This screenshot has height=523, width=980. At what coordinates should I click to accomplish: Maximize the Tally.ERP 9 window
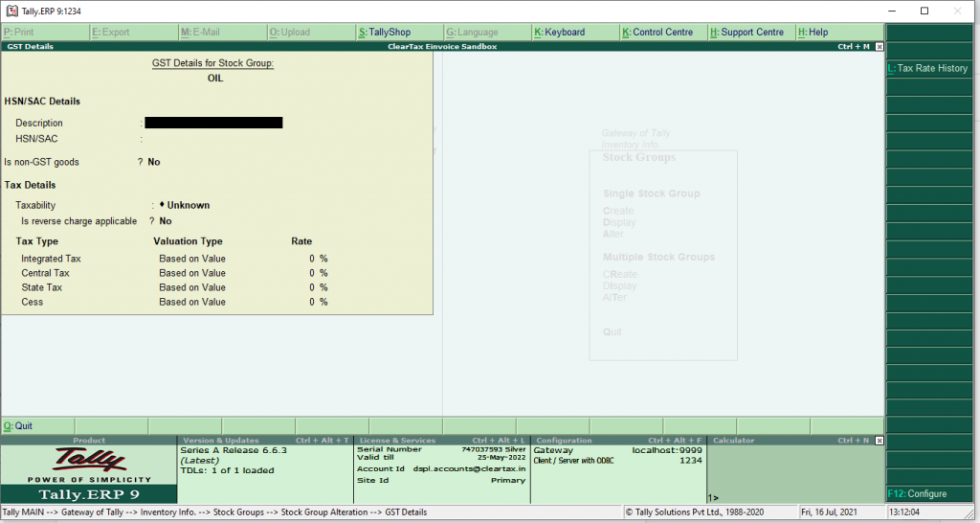(924, 11)
